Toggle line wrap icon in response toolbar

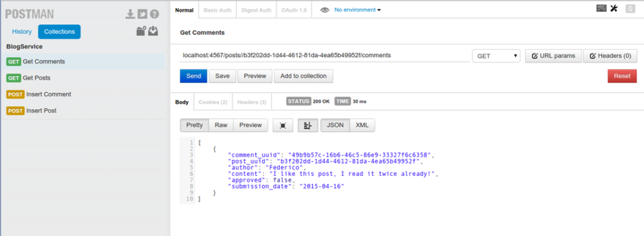(308, 126)
